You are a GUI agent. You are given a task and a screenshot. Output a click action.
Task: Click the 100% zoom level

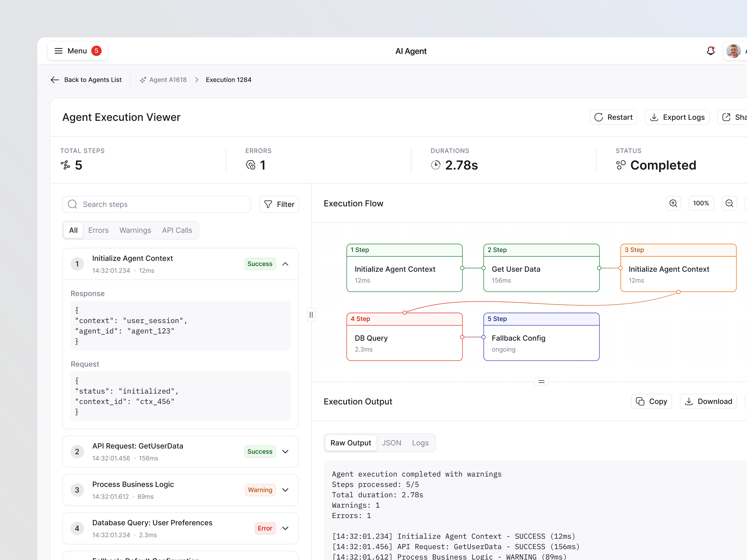coord(701,203)
